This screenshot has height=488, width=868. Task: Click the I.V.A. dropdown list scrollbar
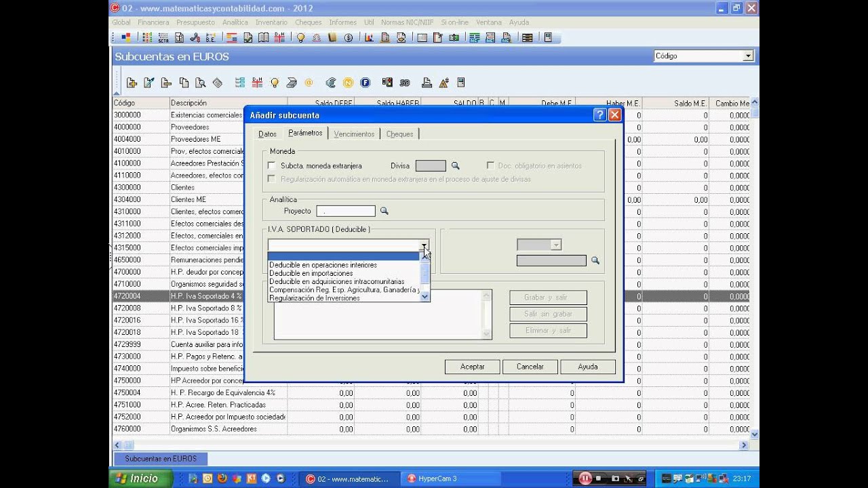[x=425, y=276]
